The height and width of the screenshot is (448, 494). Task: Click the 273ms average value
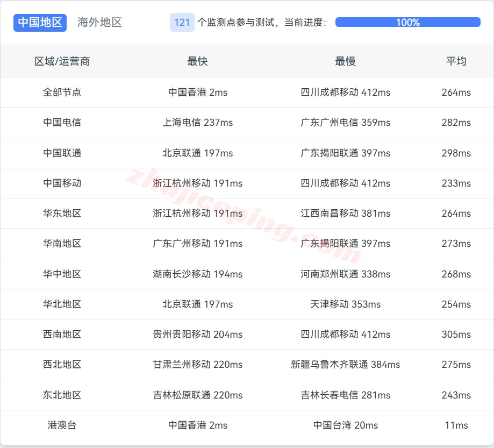[x=456, y=244]
